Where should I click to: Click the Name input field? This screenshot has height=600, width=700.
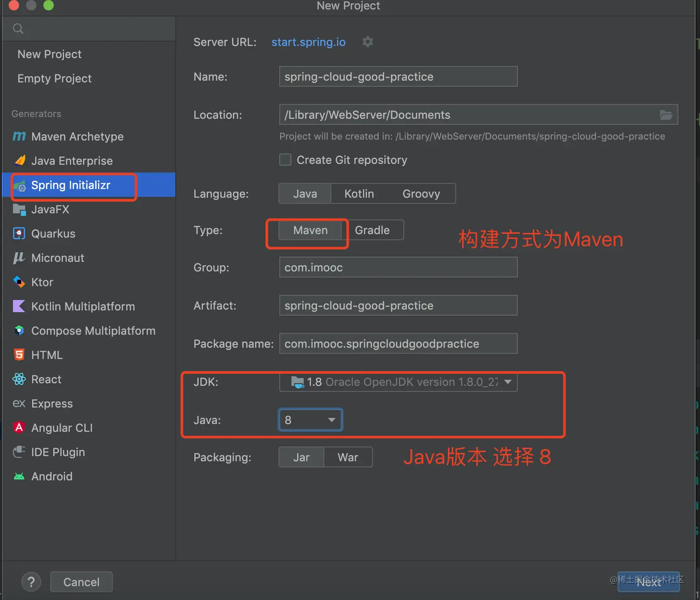[x=398, y=76]
